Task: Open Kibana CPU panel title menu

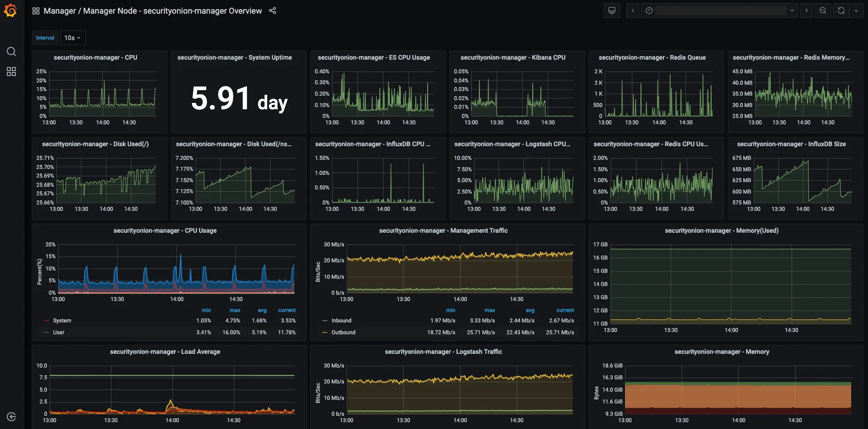Action: (x=513, y=57)
